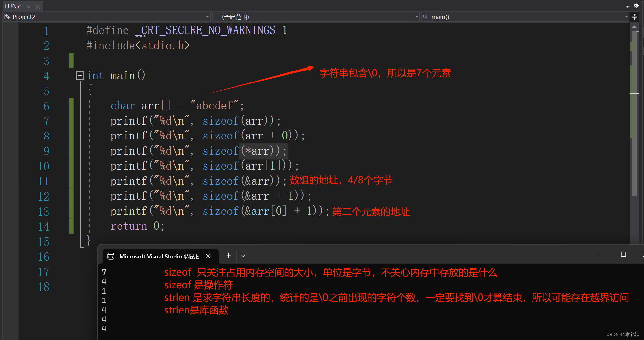Click the sizeof(arr + 0) statement
Screen dimensions: 644x340
[208, 136]
